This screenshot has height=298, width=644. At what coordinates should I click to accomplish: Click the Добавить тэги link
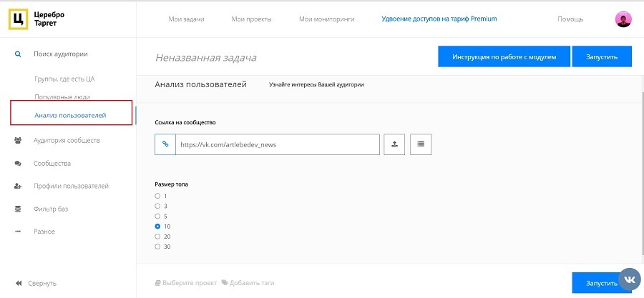(x=252, y=283)
